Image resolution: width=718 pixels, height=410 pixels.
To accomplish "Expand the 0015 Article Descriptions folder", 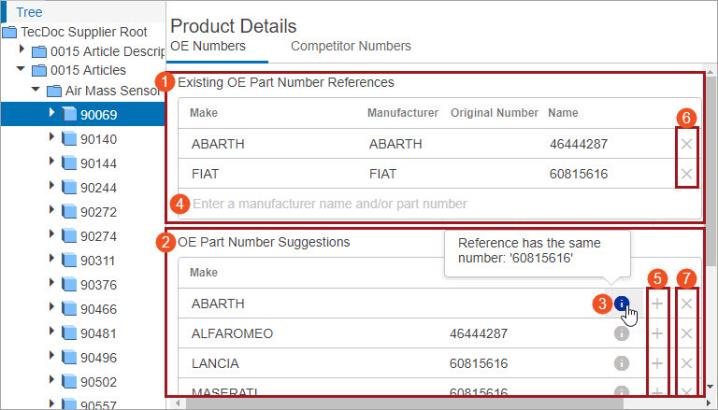I will click(x=21, y=49).
